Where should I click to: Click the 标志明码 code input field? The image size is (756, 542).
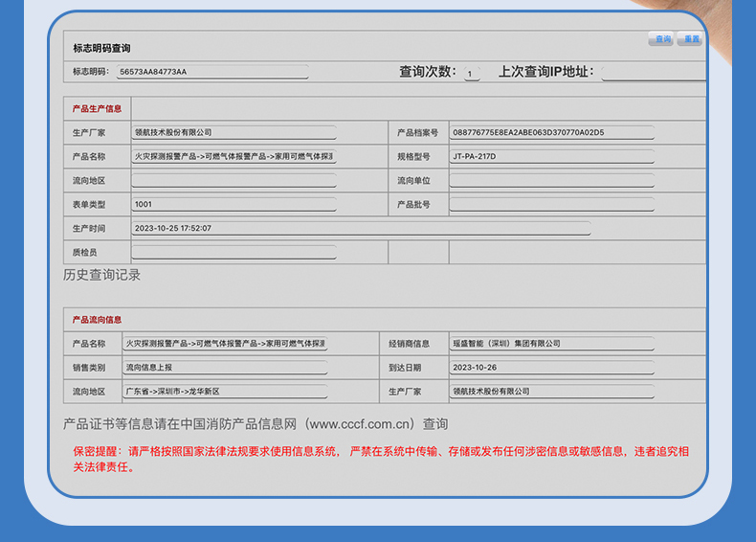pyautogui.click(x=211, y=72)
